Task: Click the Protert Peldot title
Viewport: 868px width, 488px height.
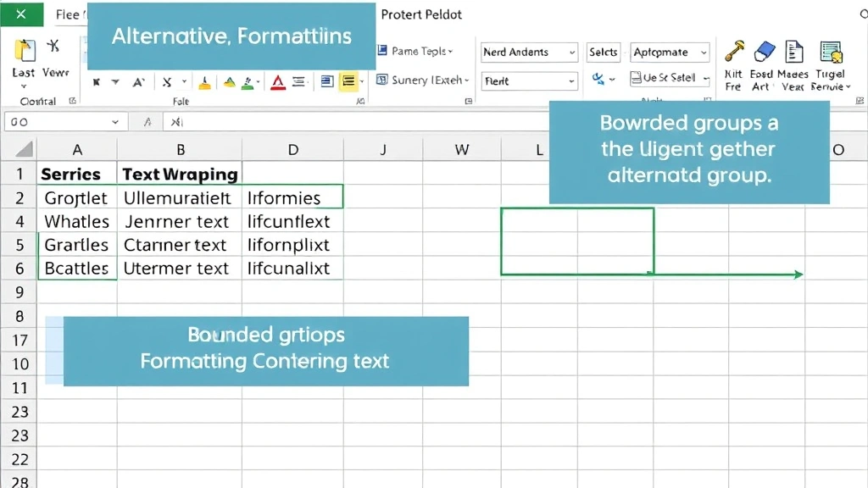Action: tap(421, 14)
